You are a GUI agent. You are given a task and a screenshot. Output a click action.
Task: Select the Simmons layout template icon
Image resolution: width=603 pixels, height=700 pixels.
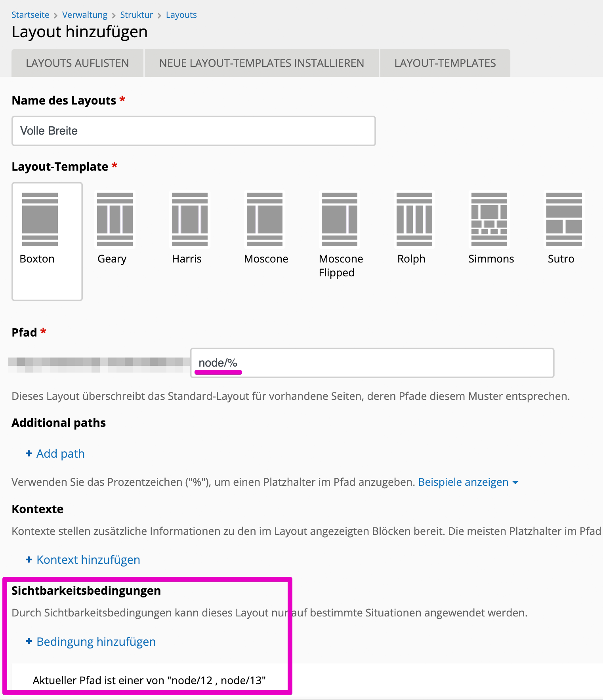tap(489, 219)
